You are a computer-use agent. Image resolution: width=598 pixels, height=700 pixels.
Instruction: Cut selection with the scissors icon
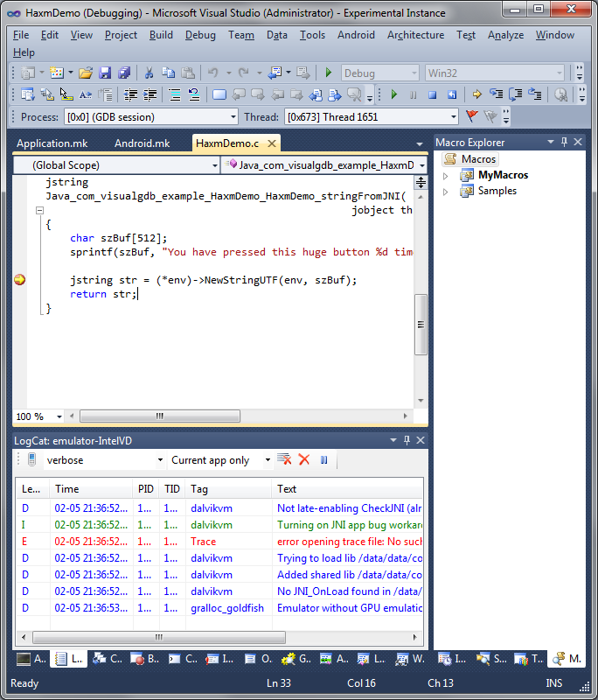149,73
